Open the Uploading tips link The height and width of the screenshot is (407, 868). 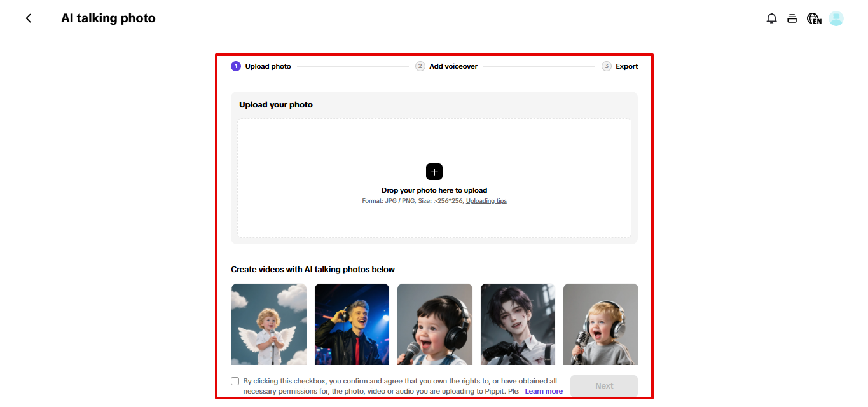(486, 200)
